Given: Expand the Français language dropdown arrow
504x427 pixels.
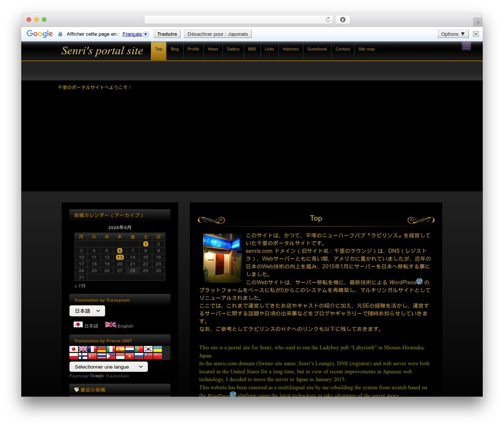Looking at the screenshot, I should [146, 34].
